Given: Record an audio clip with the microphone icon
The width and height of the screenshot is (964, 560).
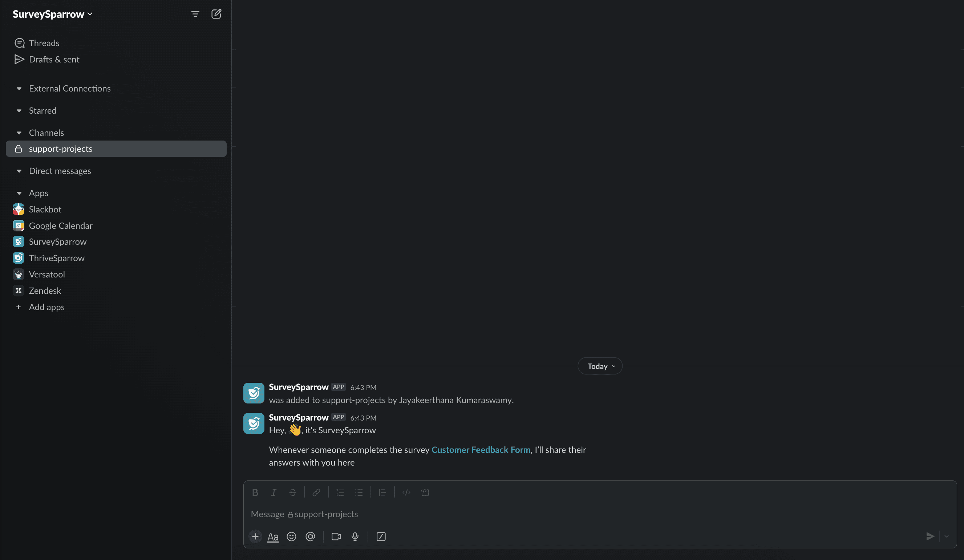Looking at the screenshot, I should (x=355, y=536).
